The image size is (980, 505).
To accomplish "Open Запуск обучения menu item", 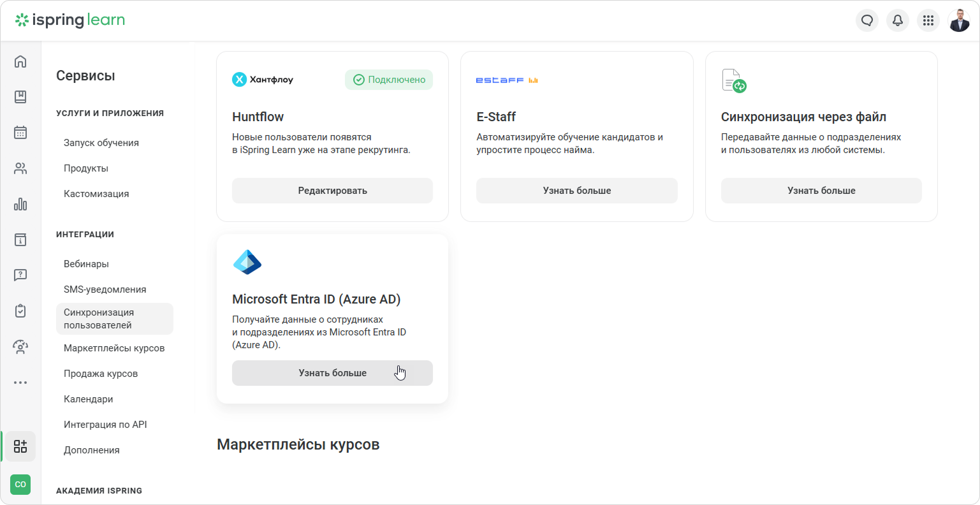I will (x=101, y=143).
